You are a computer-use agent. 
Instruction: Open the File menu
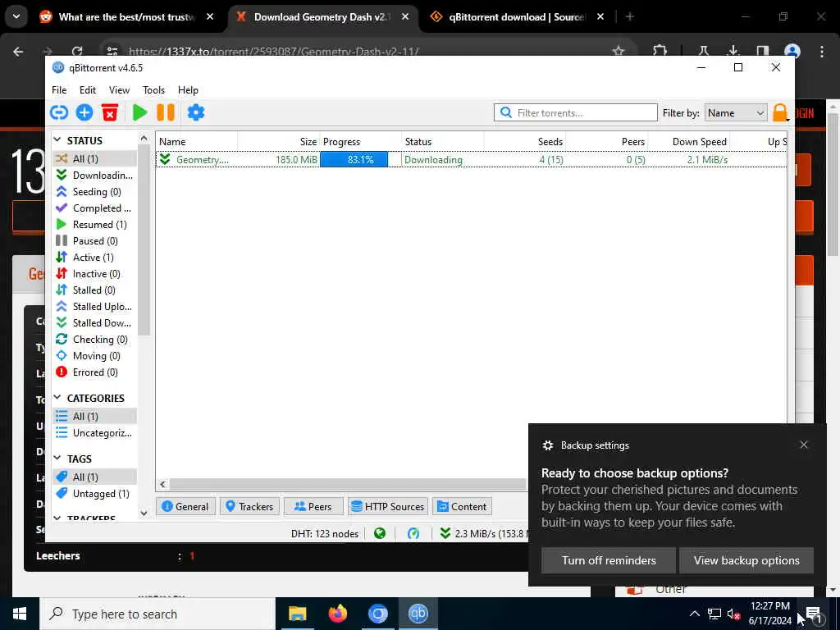59,90
